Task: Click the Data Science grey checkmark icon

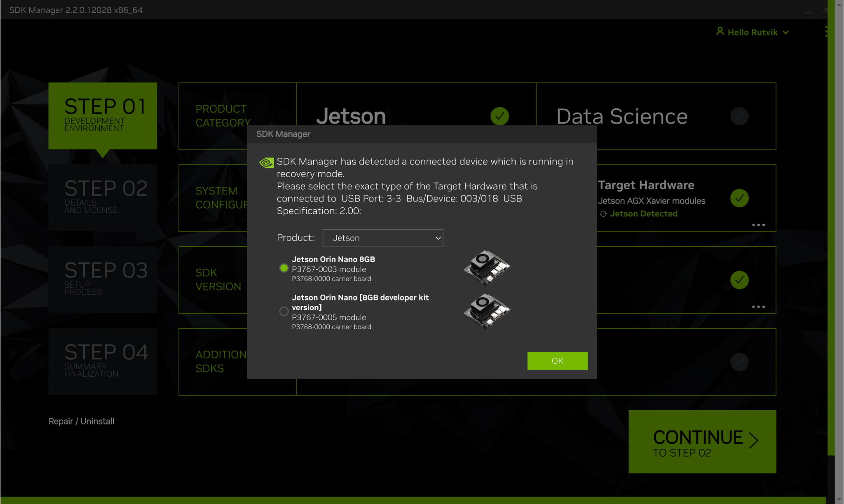Action: (739, 116)
